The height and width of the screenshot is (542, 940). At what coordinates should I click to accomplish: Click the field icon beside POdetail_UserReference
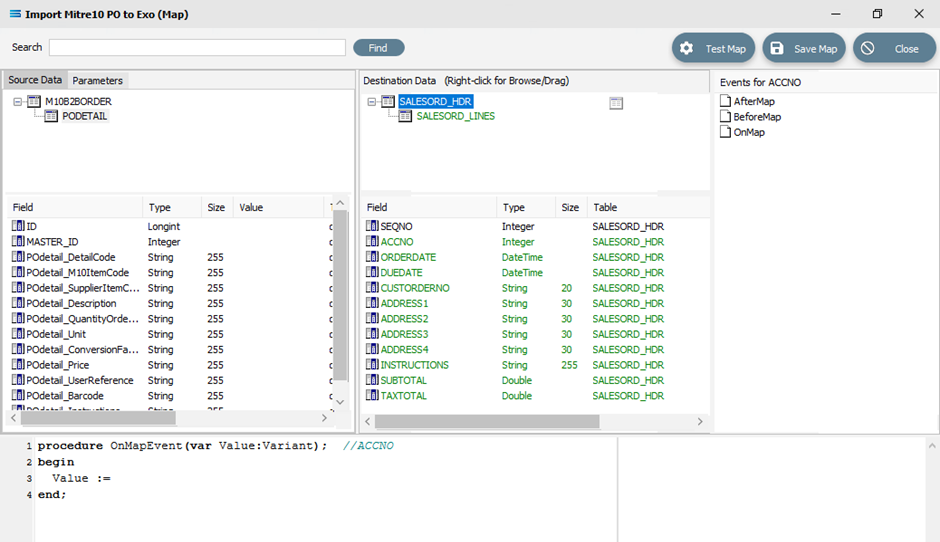(18, 381)
